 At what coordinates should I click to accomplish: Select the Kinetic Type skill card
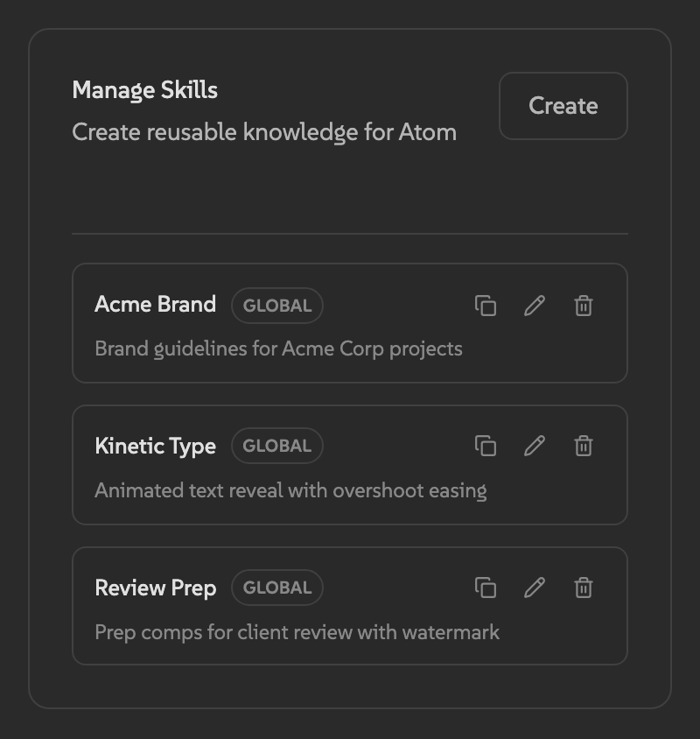pos(350,465)
